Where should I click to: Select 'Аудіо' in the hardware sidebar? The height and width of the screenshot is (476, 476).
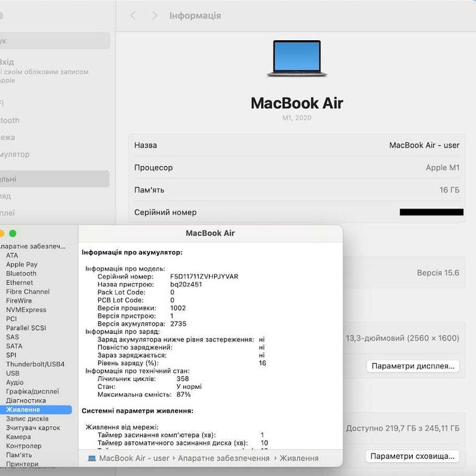14,382
